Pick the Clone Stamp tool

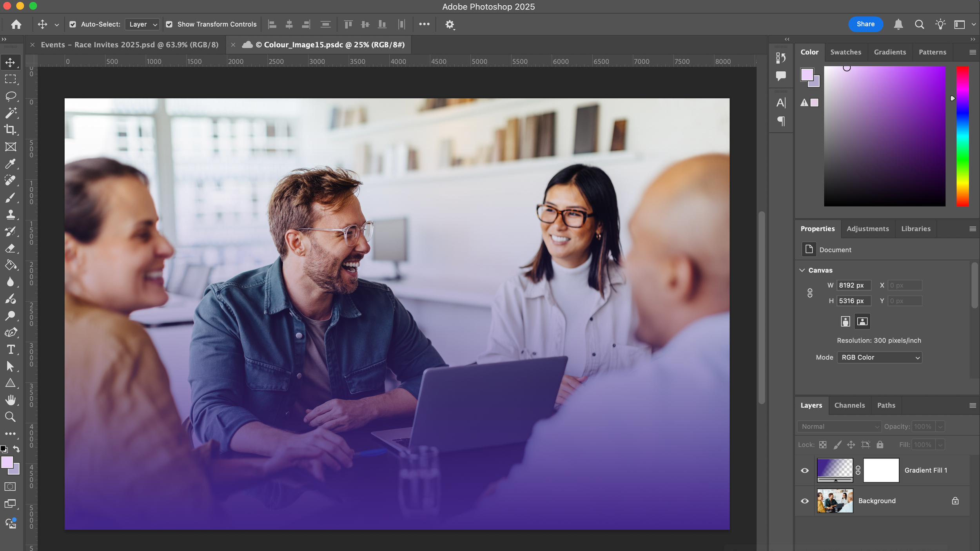(11, 214)
